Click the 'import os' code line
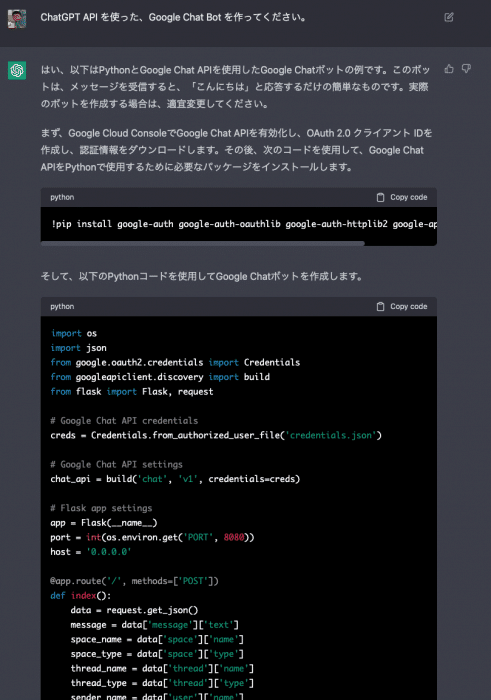The height and width of the screenshot is (700, 491). tap(74, 333)
